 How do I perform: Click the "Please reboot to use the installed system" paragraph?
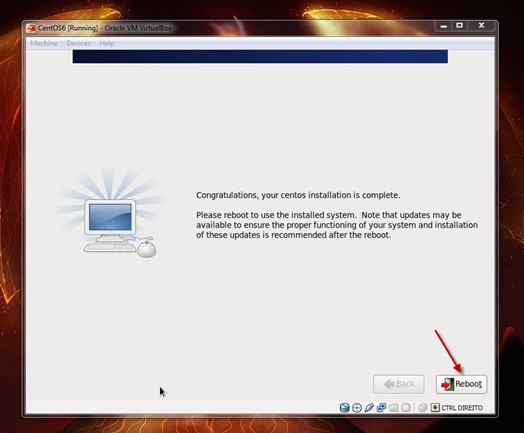[337, 225]
